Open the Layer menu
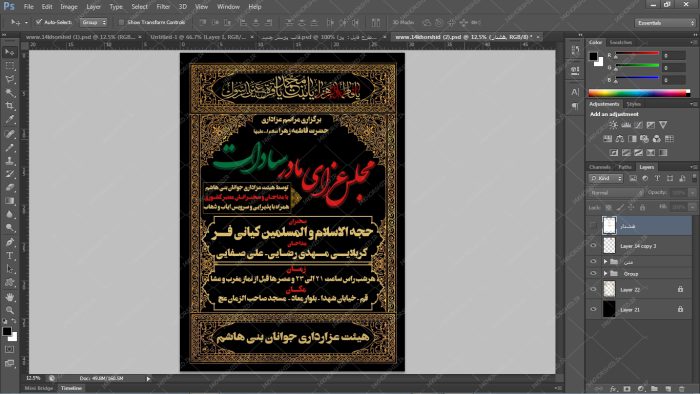Viewport: 700px width, 394px height. tap(93, 7)
